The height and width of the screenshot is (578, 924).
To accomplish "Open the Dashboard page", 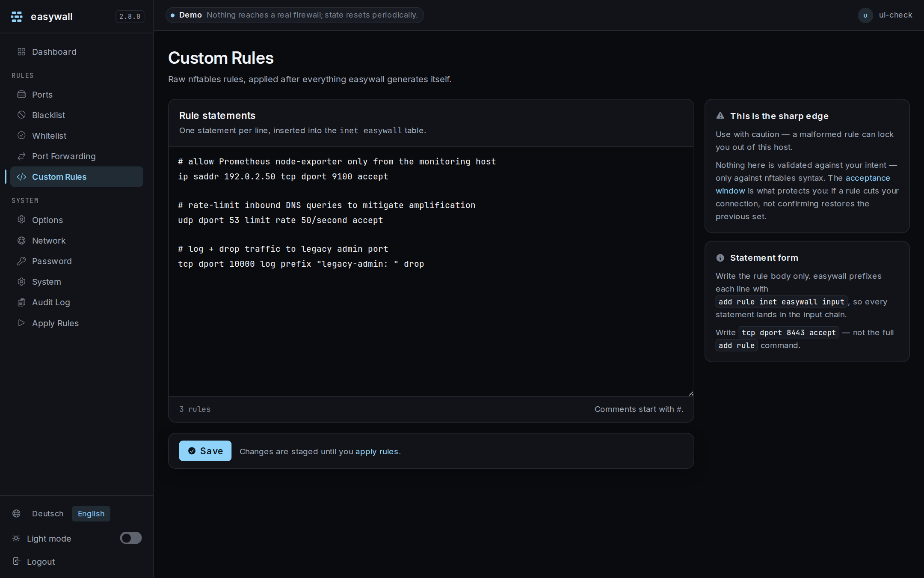I will [77, 52].
